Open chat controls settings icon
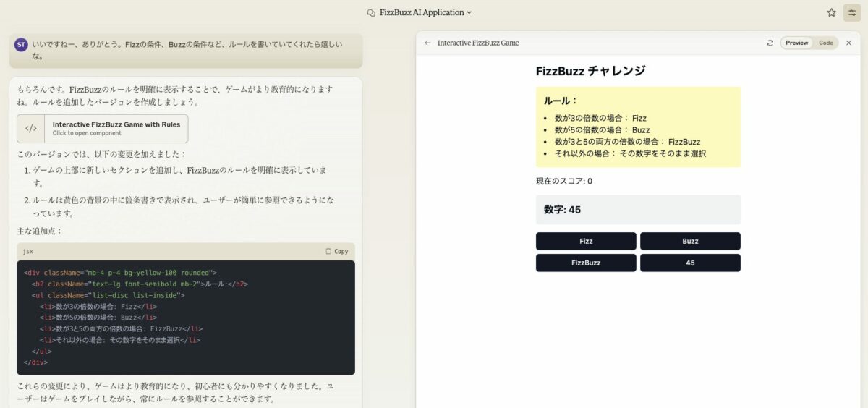Viewport: 868px width, 408px height. coord(852,12)
